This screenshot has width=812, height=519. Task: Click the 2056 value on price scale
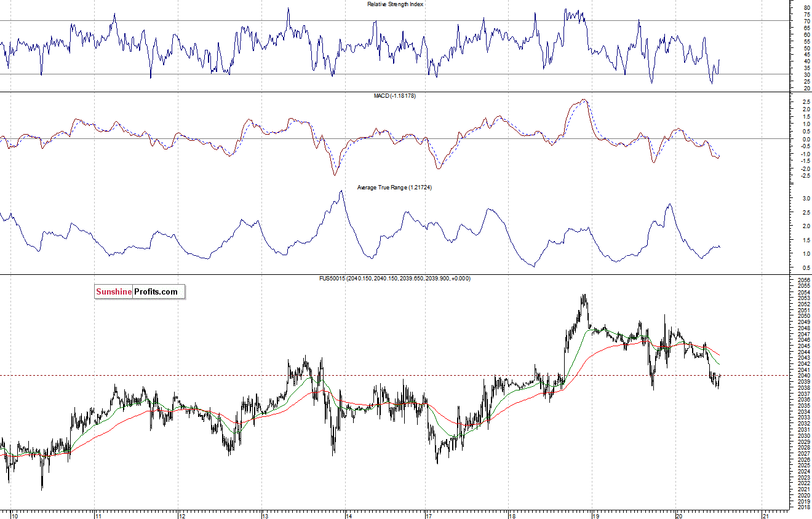pyautogui.click(x=804, y=280)
